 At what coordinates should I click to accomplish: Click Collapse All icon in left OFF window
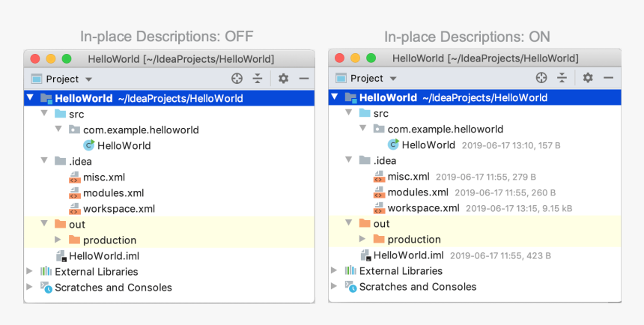pos(258,79)
